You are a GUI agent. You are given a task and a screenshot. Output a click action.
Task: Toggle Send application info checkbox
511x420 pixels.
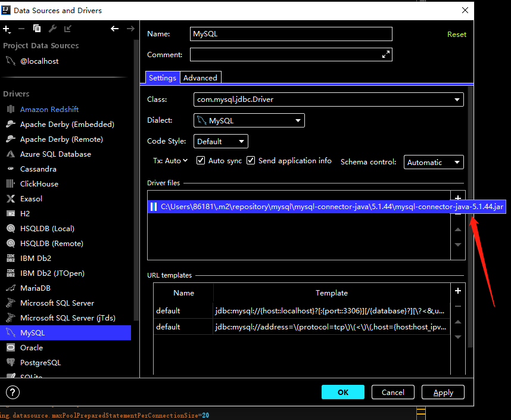(x=251, y=160)
